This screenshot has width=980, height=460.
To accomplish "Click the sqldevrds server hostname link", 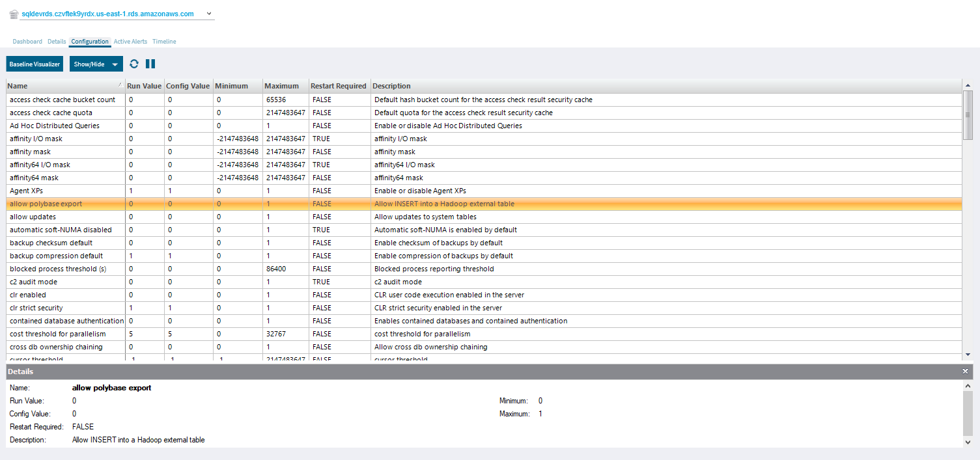I will (x=107, y=14).
